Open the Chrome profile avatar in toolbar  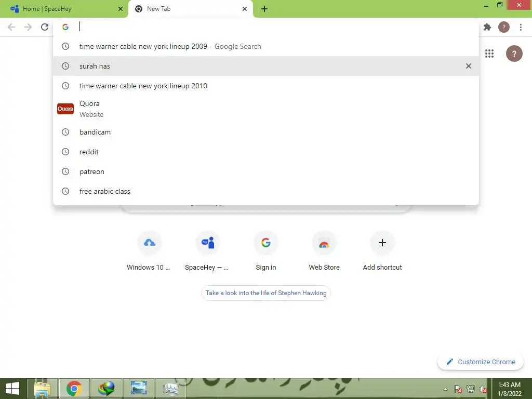504,27
